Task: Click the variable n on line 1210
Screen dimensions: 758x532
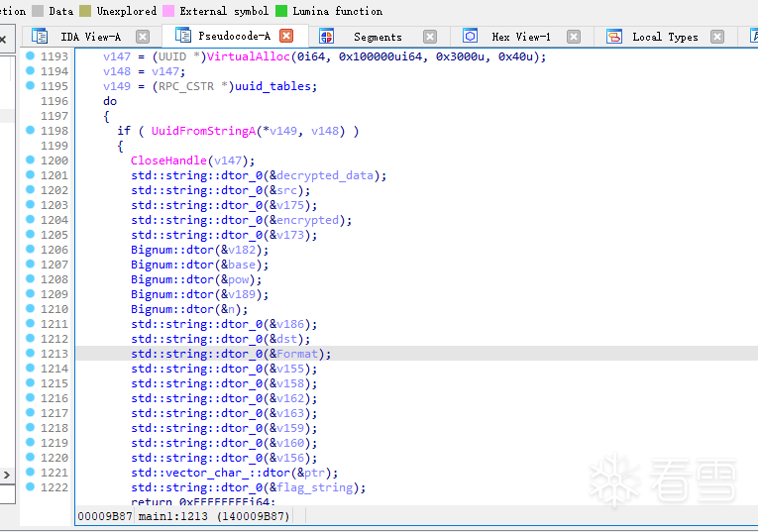Action: click(x=231, y=309)
